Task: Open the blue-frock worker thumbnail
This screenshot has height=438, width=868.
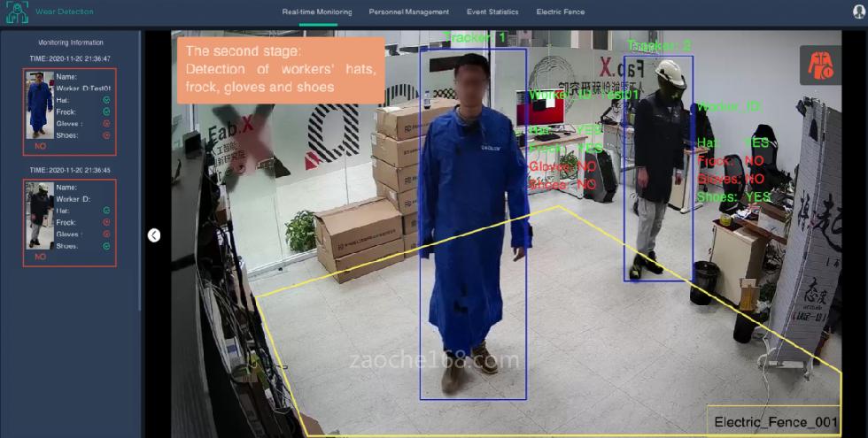Action: (x=39, y=104)
